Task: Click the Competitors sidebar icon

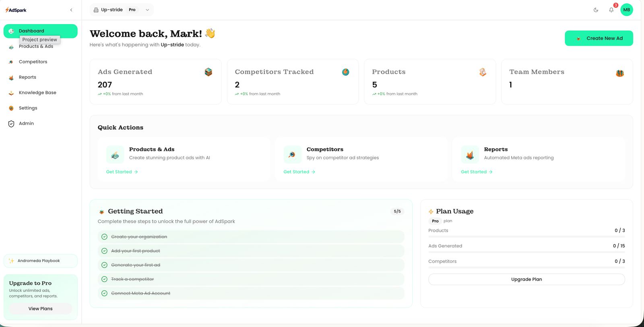Action: point(11,62)
